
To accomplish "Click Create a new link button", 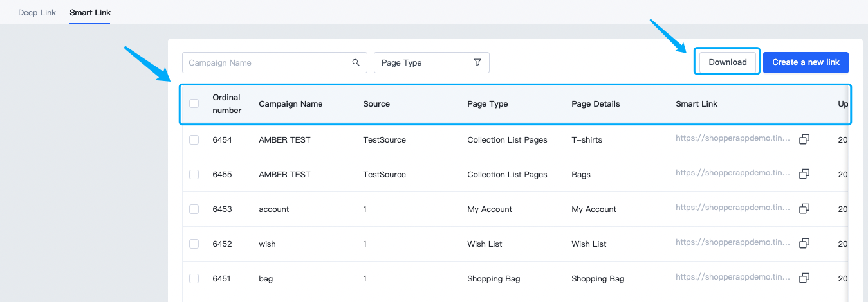I will point(806,62).
